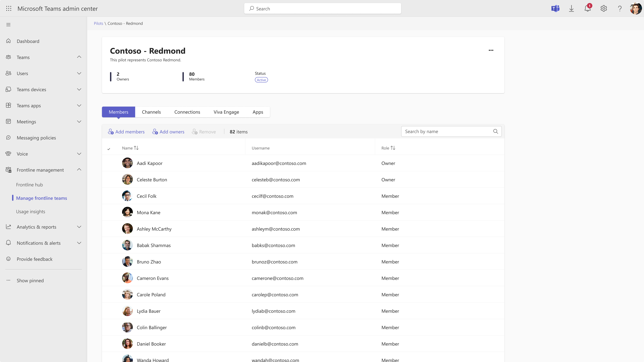Viewport: 644px width, 362px height.
Task: Select the Voice section icon
Action: pos(8,154)
